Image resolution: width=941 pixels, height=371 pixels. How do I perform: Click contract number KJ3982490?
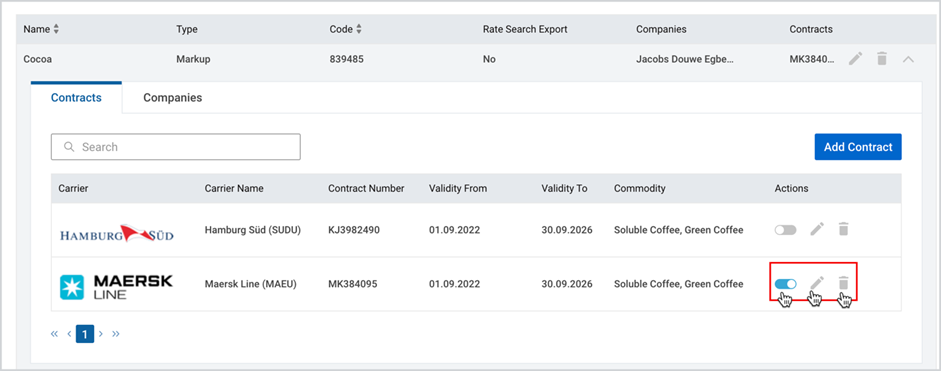click(353, 230)
